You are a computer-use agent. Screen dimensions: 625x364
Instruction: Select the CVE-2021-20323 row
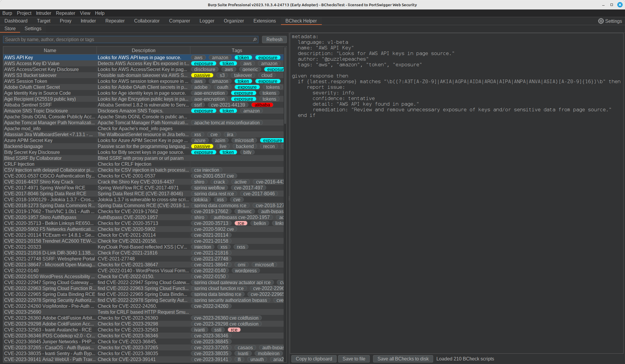tap(143, 247)
